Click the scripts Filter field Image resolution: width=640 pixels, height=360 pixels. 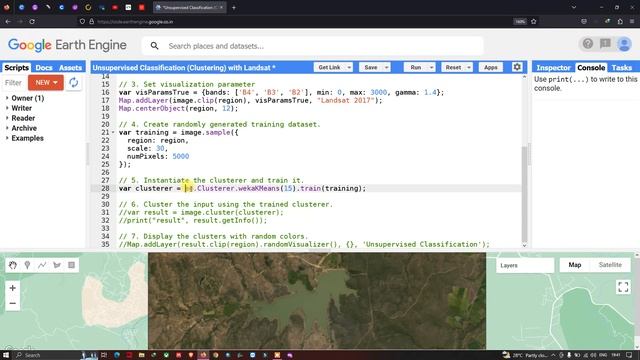pyautogui.click(x=13, y=83)
